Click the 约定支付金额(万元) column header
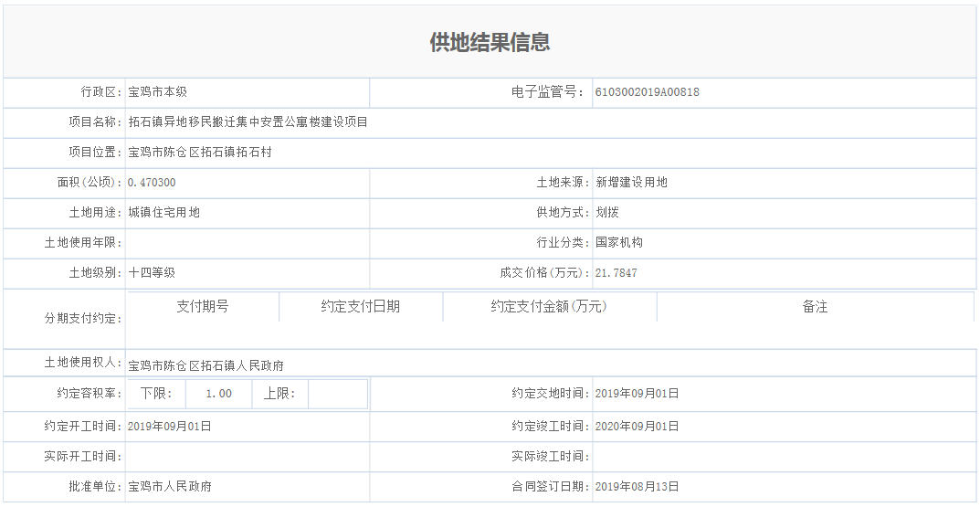980x507 pixels. coord(548,307)
